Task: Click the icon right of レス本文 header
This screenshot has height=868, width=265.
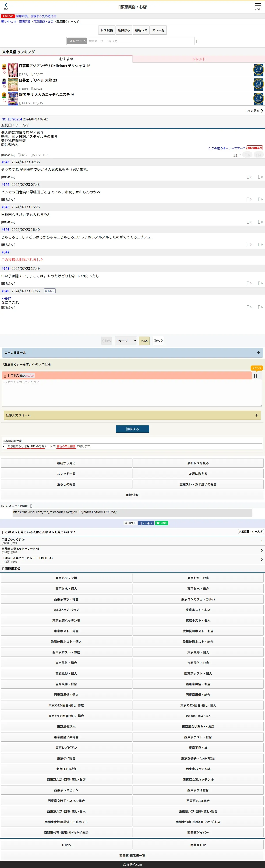Action: 255,376
